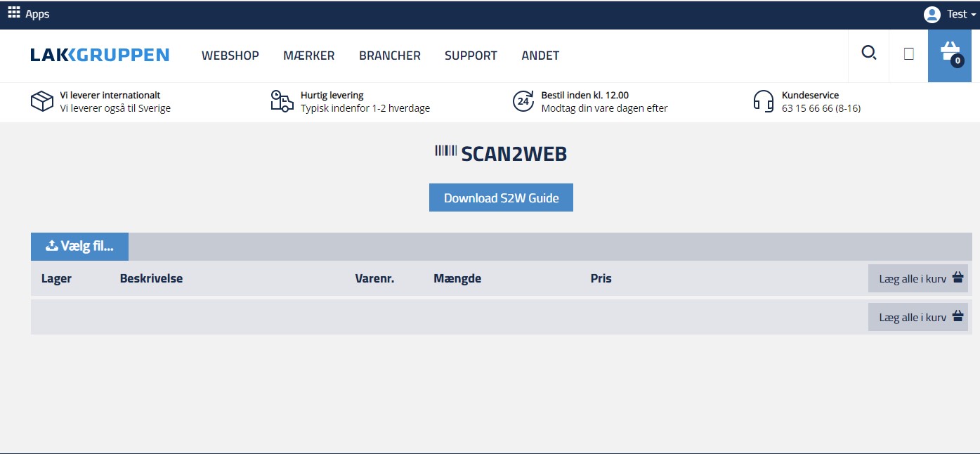Screen dimensions: 980x454
Task: Open the shopping basket icon
Action: tap(950, 55)
